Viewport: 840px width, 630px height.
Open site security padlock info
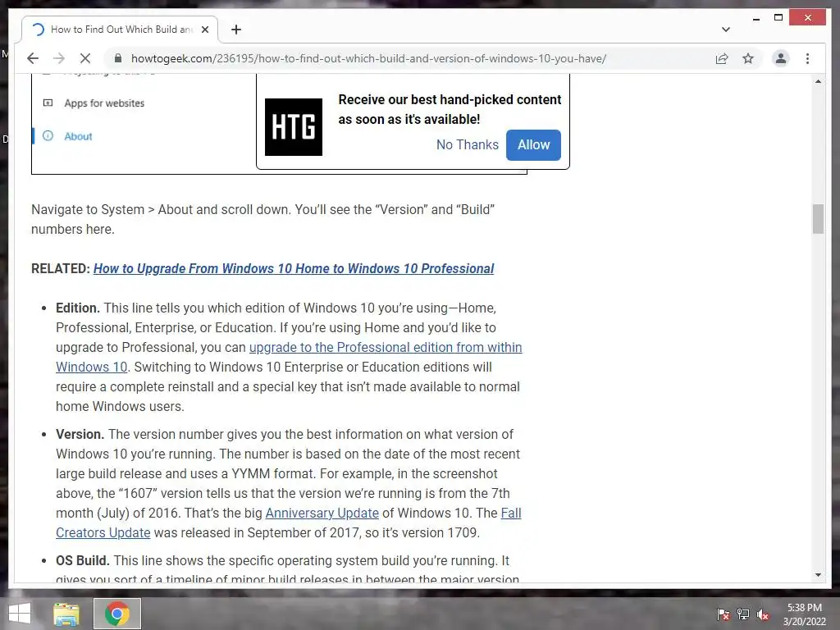point(118,58)
